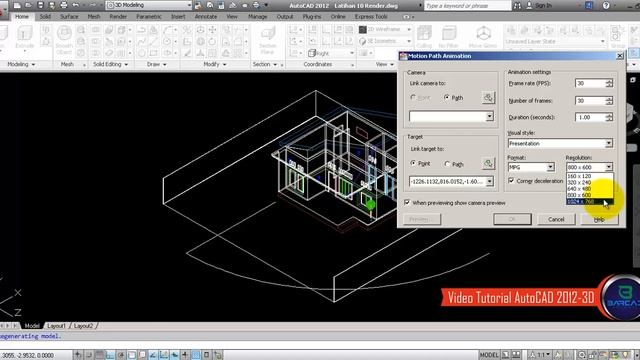This screenshot has height=360, width=640.
Task: Click the Cancel button in the dialog
Action: point(556,219)
